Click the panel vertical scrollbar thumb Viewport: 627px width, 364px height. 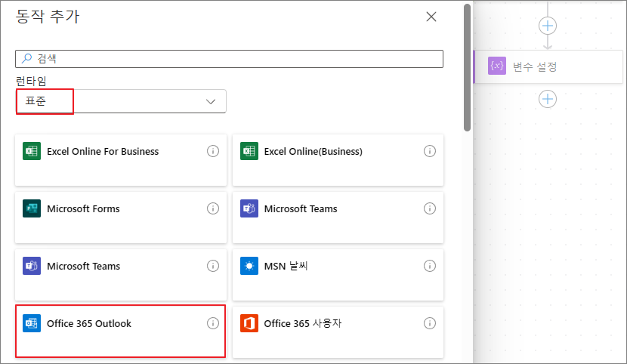467,67
